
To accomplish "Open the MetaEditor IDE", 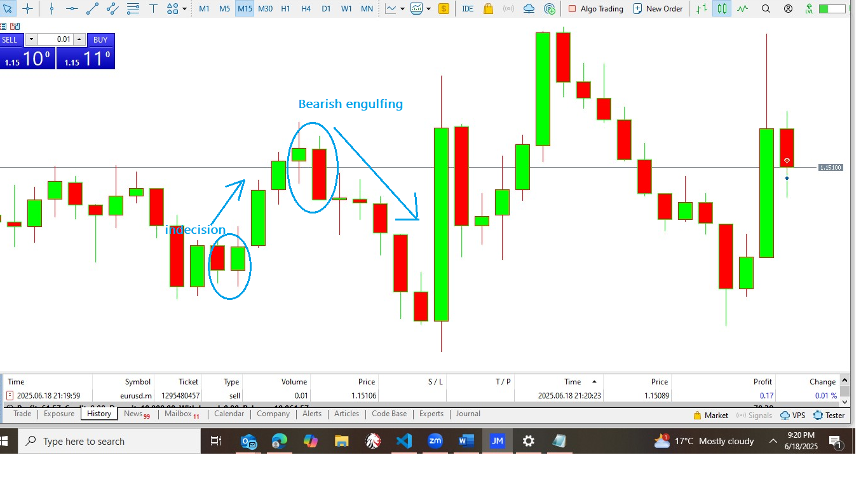I will [468, 9].
